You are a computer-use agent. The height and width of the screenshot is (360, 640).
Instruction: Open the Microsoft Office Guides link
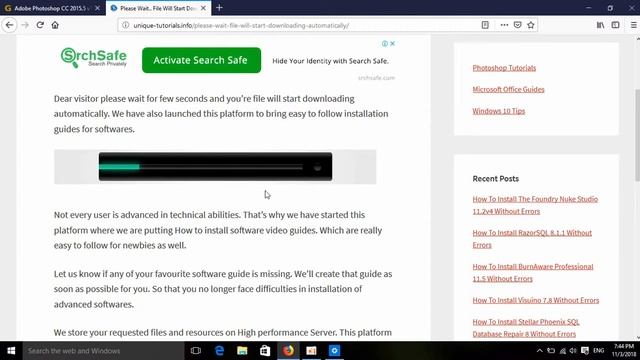pos(508,89)
